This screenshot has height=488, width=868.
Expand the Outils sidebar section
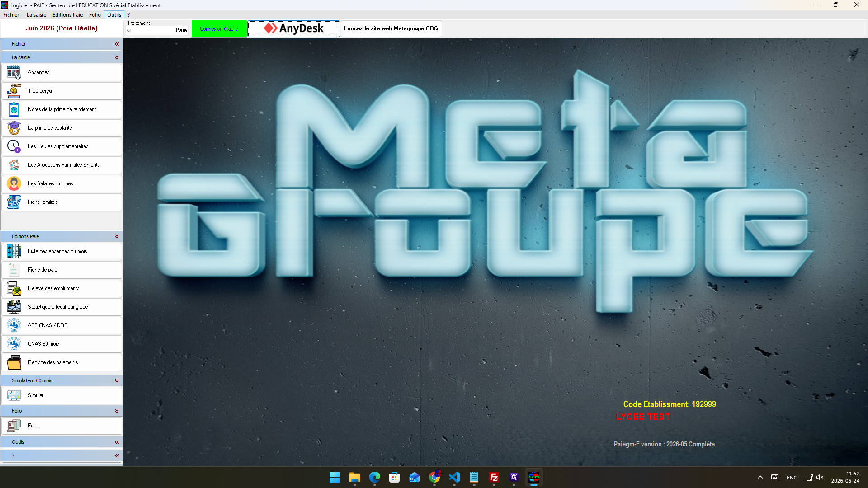point(117,442)
